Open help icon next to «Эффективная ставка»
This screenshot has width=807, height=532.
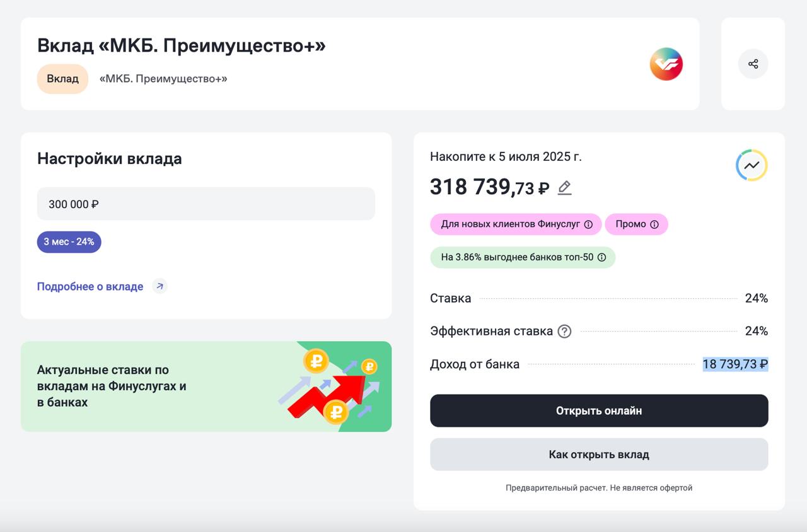(564, 331)
